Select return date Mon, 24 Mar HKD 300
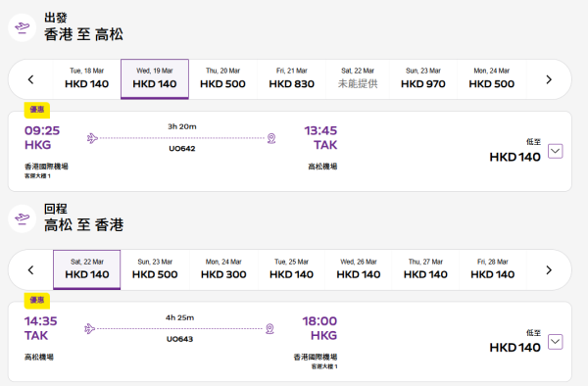588x386 pixels. (x=223, y=269)
